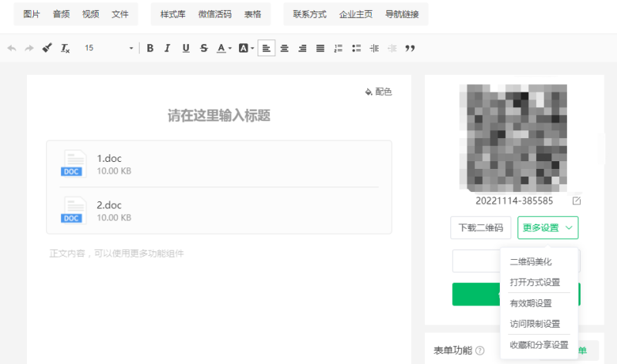This screenshot has width=617, height=364.
Task: Choose 打开方式设置 from the menu
Action: pyautogui.click(x=534, y=282)
